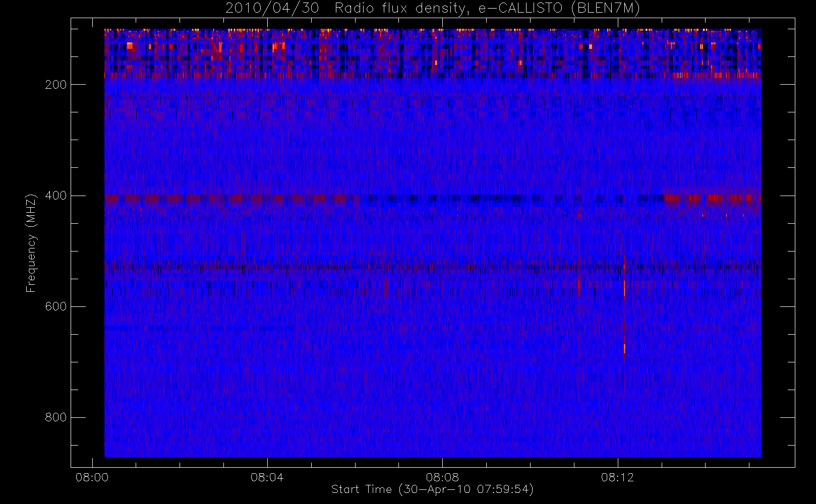Click the "200" frequency tick label
The image size is (816, 504).
point(55,84)
